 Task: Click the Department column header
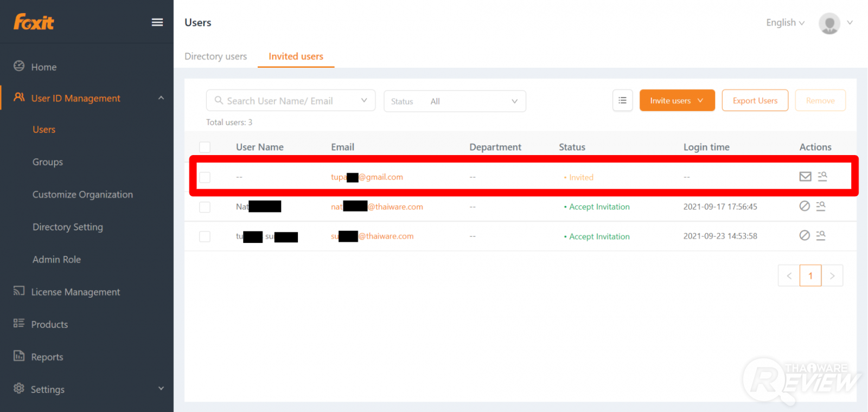495,147
